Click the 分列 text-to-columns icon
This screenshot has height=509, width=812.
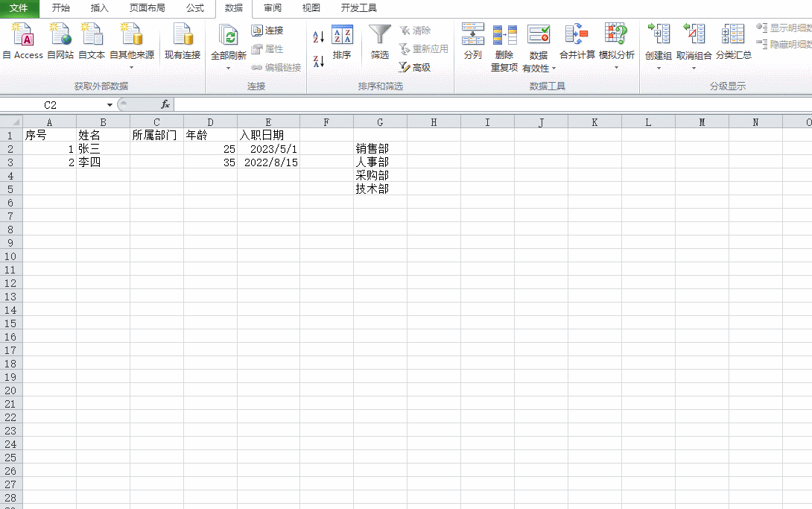[x=472, y=36]
